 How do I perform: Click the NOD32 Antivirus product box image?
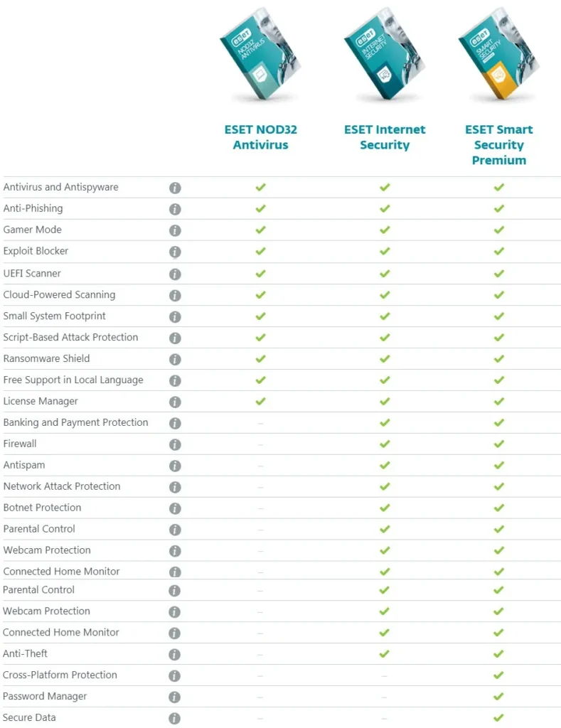click(260, 53)
